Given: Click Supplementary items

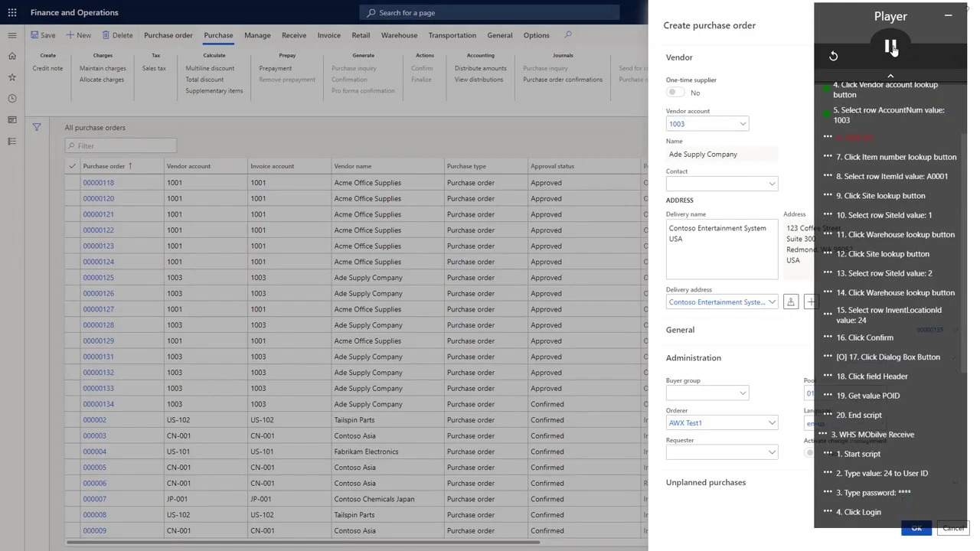Looking at the screenshot, I should point(214,90).
